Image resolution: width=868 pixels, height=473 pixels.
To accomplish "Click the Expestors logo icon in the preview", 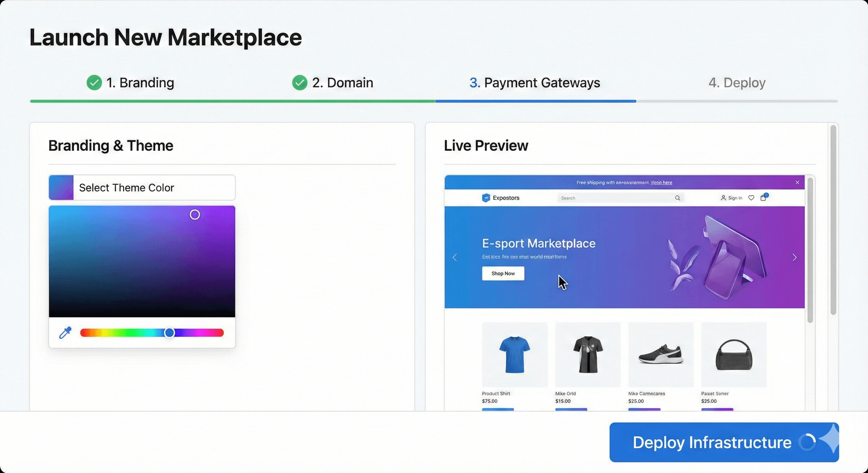I will click(487, 198).
